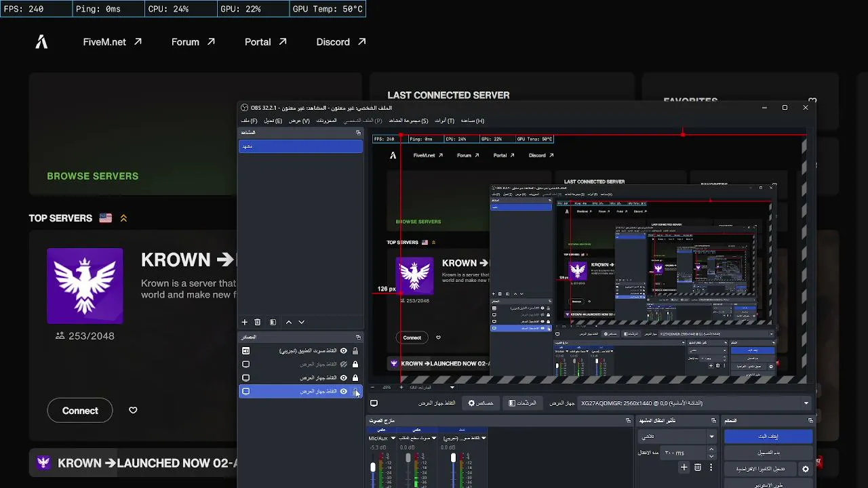
Task: Click the blue stop streaming button in Controls
Action: point(768,436)
